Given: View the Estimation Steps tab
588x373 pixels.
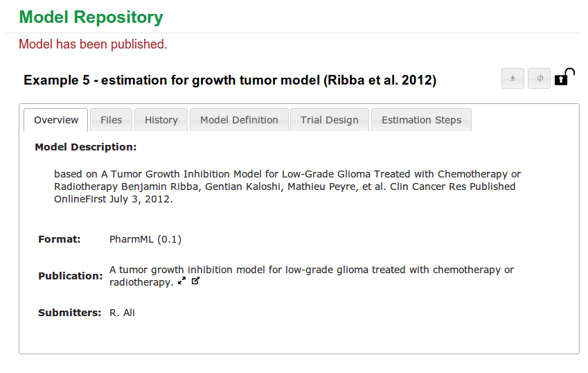Looking at the screenshot, I should click(421, 120).
